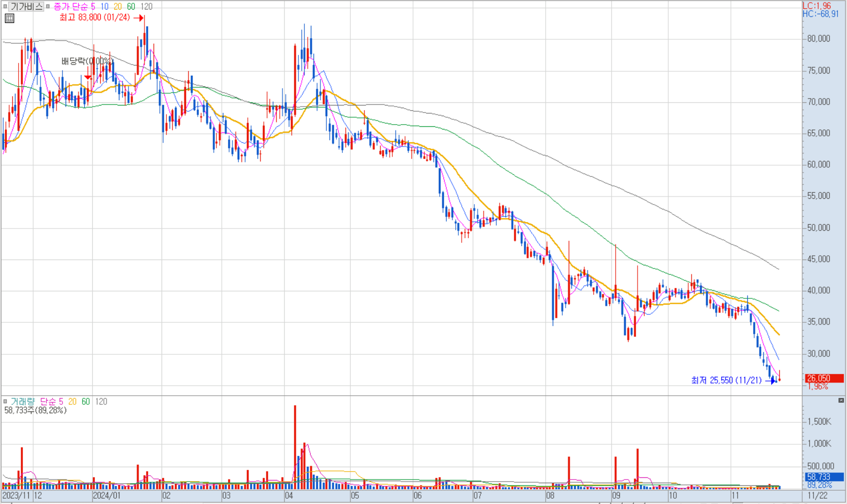
Task: Click the 09 month date axis label
Action: [x=616, y=496]
